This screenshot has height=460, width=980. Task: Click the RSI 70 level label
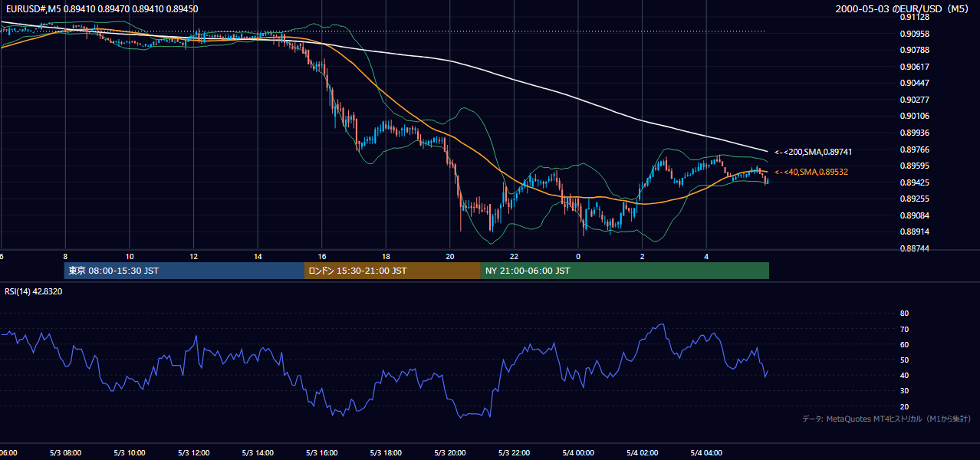(x=904, y=329)
